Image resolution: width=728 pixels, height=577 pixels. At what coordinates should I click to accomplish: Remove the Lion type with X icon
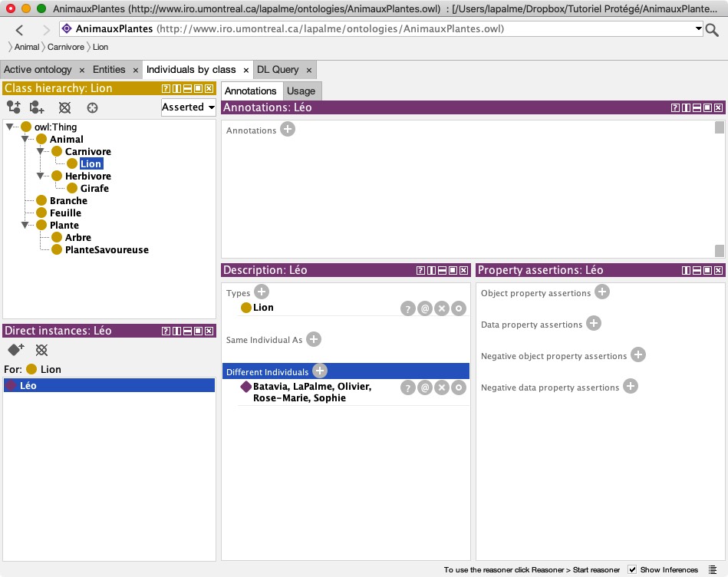coord(442,308)
